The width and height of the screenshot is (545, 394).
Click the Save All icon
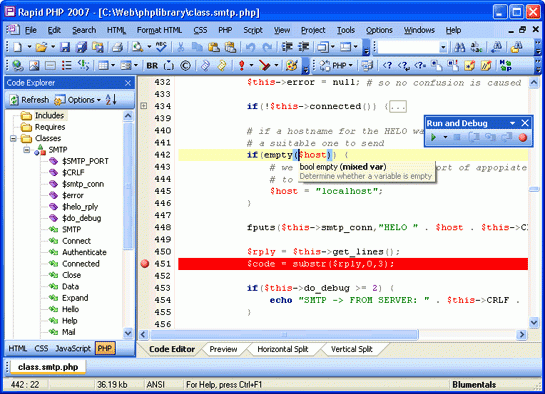(x=82, y=47)
